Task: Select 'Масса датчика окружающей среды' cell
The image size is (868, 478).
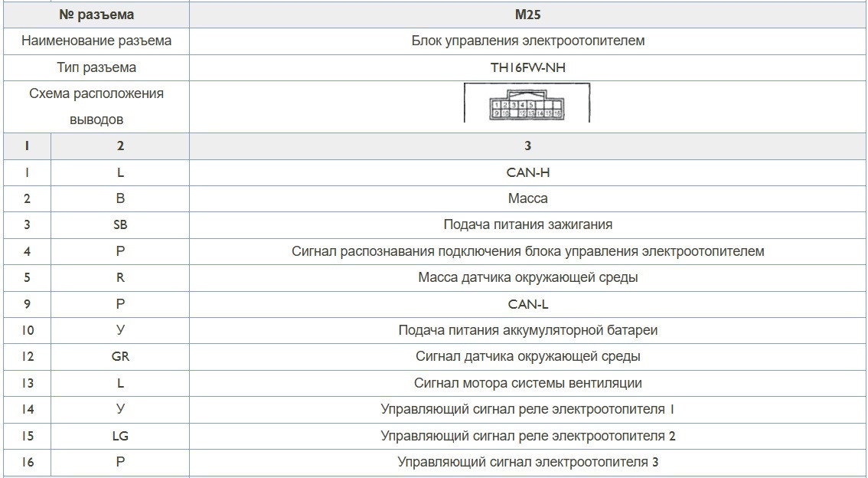Action: [x=527, y=277]
